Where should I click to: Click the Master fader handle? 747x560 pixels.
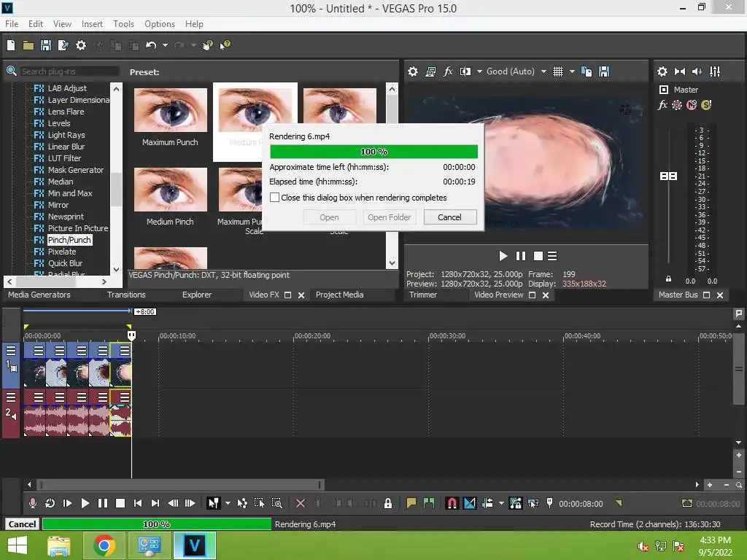(x=668, y=176)
